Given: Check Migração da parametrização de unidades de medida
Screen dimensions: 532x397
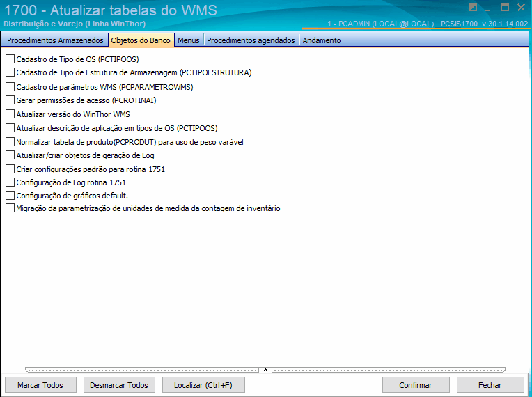Looking at the screenshot, I should (10, 208).
